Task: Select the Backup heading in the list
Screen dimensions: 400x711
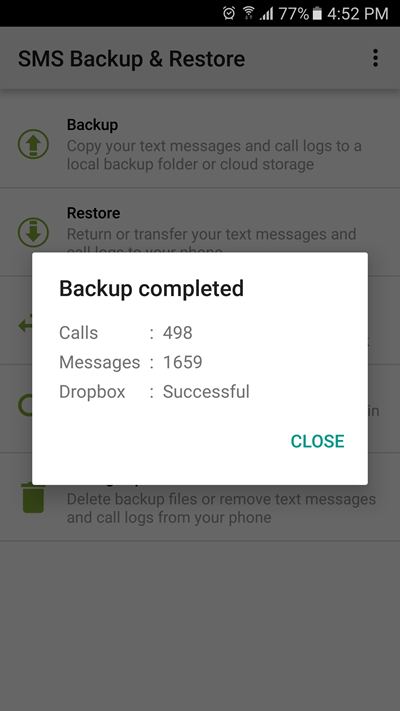Action: coord(93,125)
